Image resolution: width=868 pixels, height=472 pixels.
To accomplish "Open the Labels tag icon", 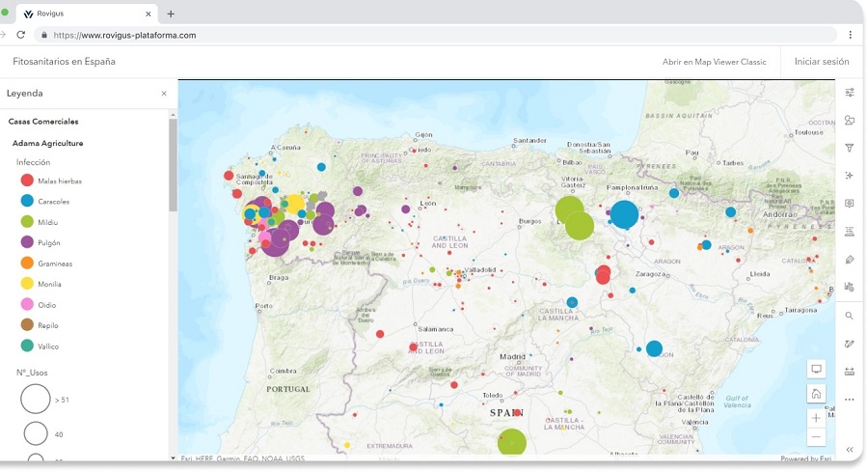I will coord(850,260).
